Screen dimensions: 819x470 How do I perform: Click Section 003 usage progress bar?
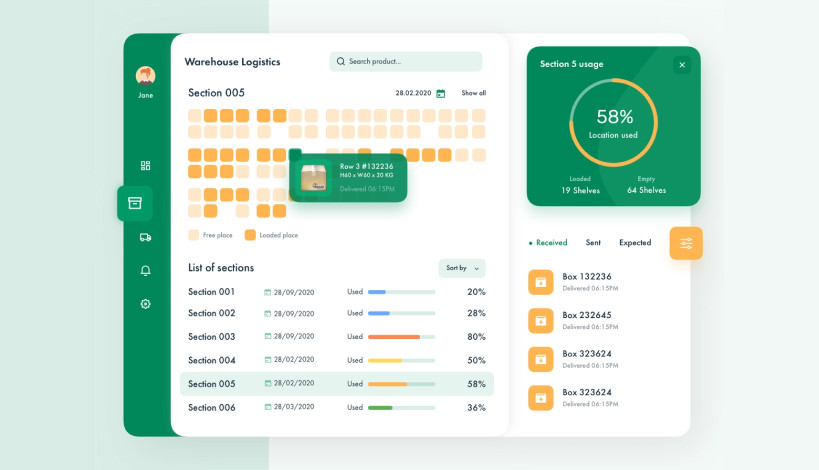click(401, 337)
